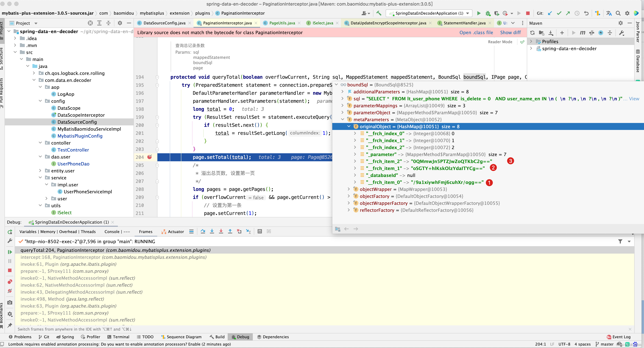Toggle Reader Mode in the editor
The image size is (644, 348).
coord(500,42)
